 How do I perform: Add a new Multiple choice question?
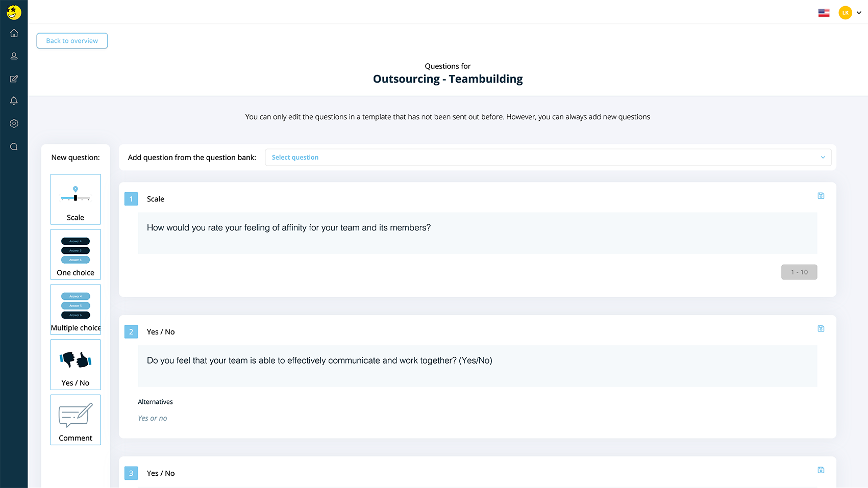click(x=76, y=310)
